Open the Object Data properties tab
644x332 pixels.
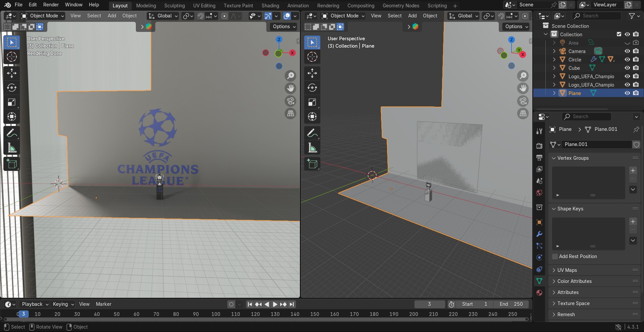coord(539,281)
